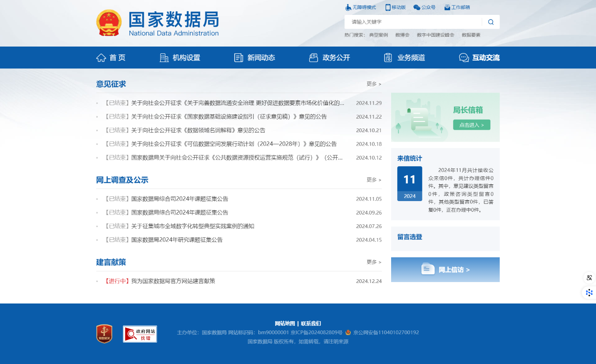Click the 意见征求 section heading
Viewport: 596px width, 364px height.
(x=111, y=84)
